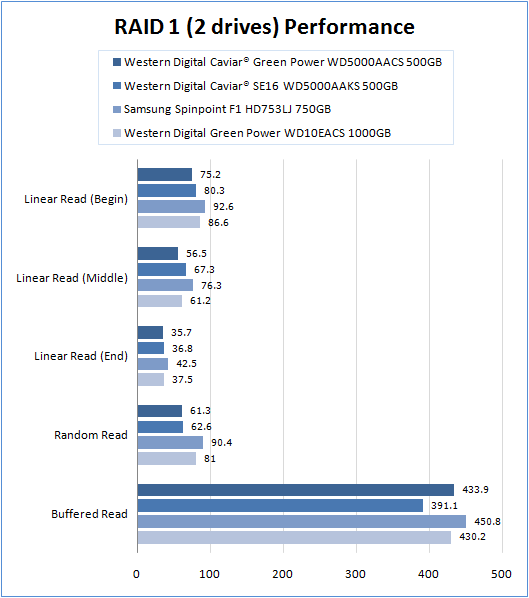Click data label 76.3
Image resolution: width=529 pixels, height=598 pixels.
211,286
